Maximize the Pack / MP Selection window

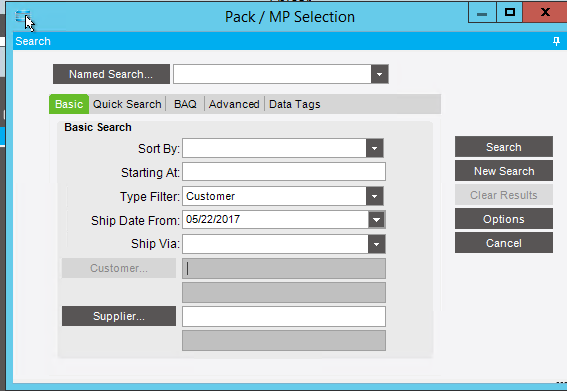tap(510, 13)
